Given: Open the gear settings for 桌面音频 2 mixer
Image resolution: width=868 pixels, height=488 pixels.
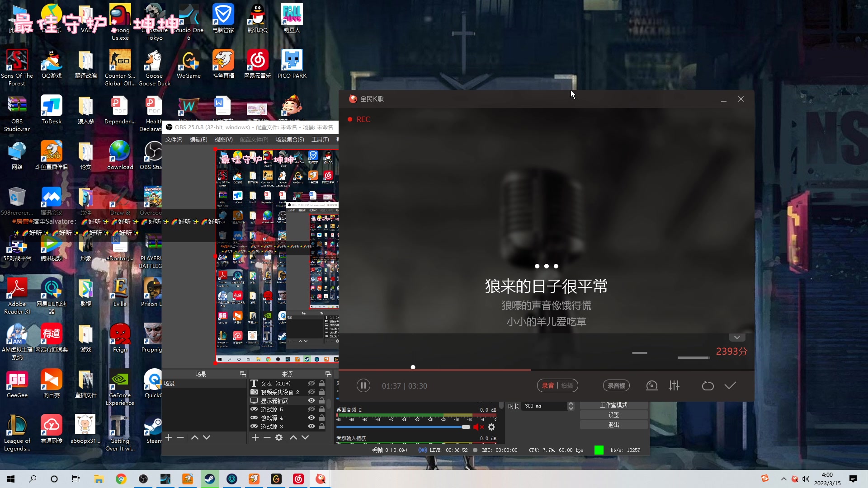Looking at the screenshot, I should tap(491, 427).
